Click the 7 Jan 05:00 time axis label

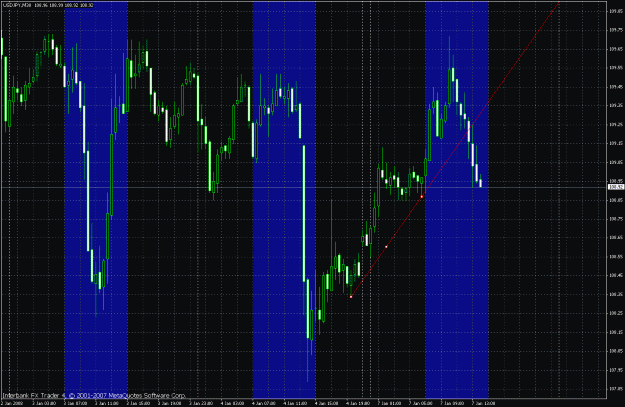pyautogui.click(x=421, y=403)
